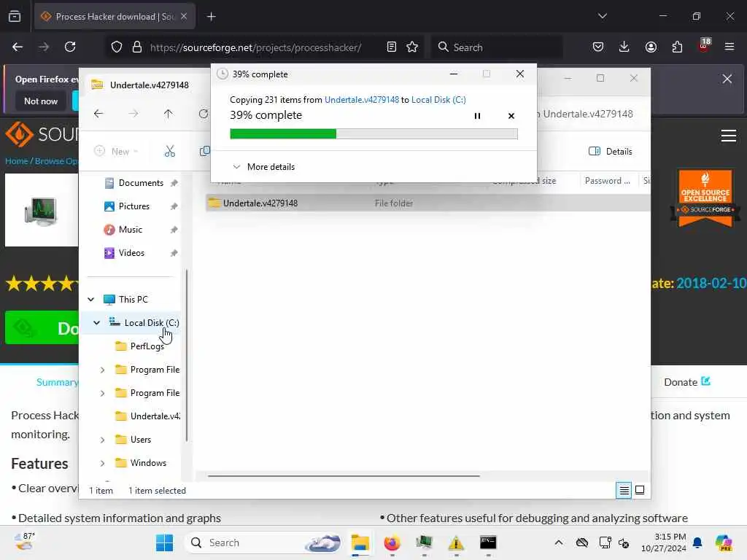Cancel the copy with the X beside pause

tap(511, 116)
